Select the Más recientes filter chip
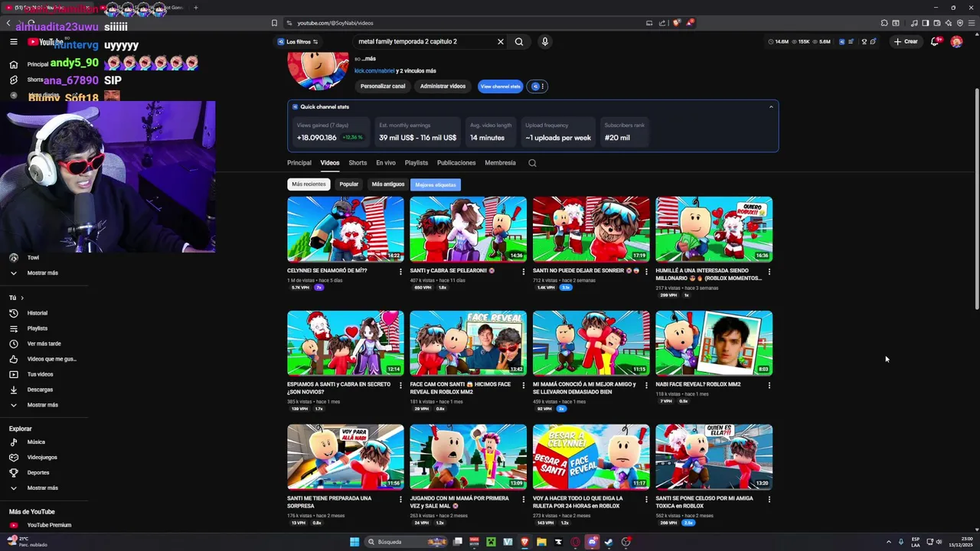The image size is (980, 551). 309,184
